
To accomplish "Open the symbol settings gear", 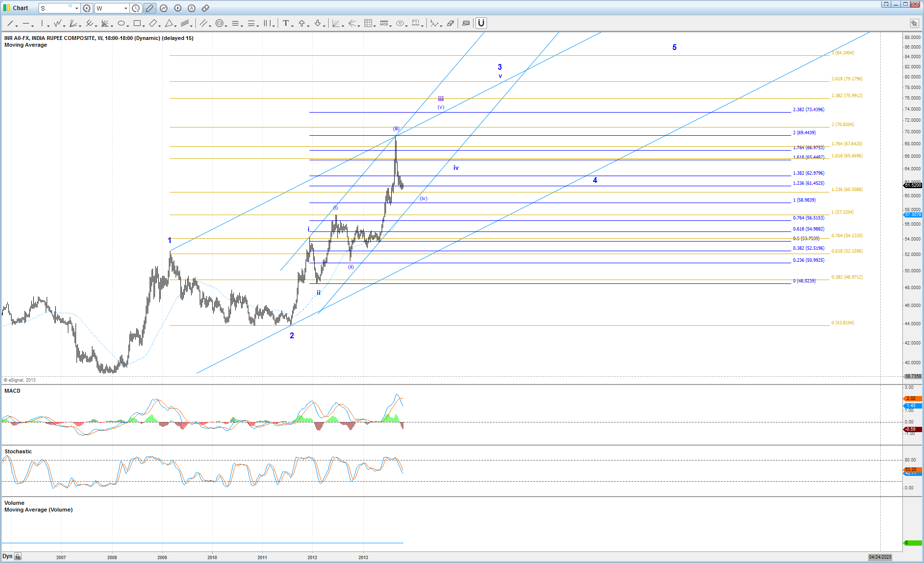I will 87,8.
